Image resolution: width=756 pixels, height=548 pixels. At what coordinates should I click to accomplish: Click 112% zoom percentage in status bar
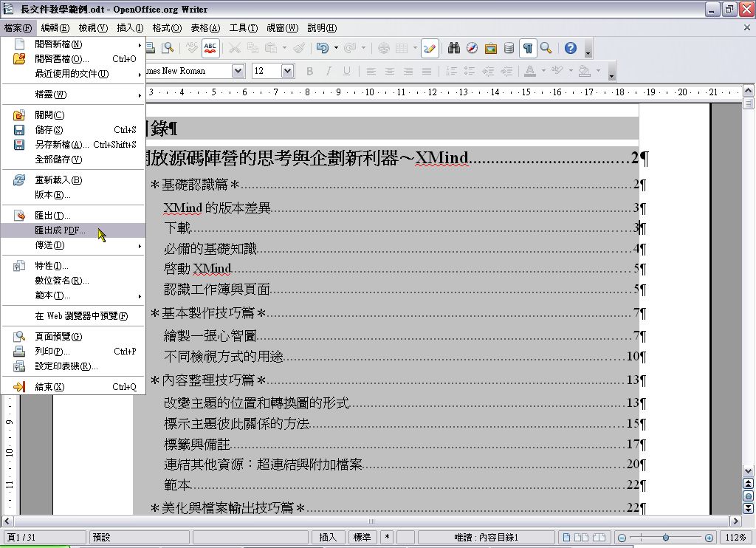pyautogui.click(x=736, y=538)
